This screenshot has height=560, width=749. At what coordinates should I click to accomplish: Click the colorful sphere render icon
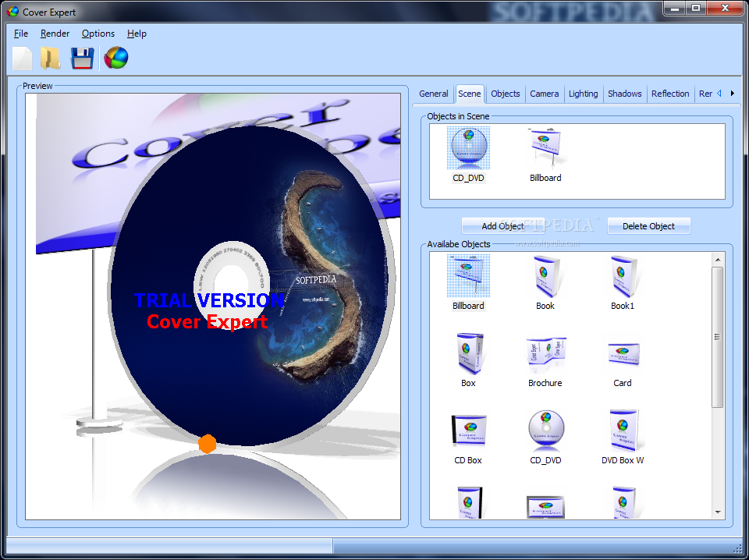[116, 58]
